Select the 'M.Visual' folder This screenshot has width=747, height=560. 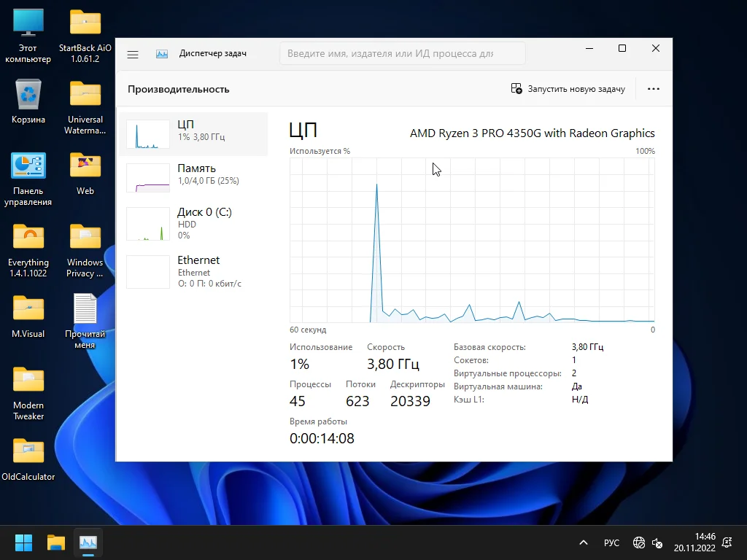28,316
